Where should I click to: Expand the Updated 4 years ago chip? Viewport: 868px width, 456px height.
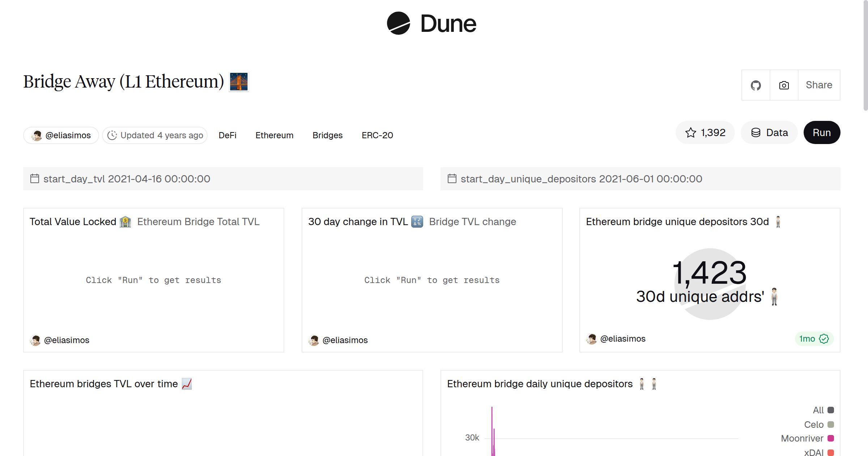(155, 135)
